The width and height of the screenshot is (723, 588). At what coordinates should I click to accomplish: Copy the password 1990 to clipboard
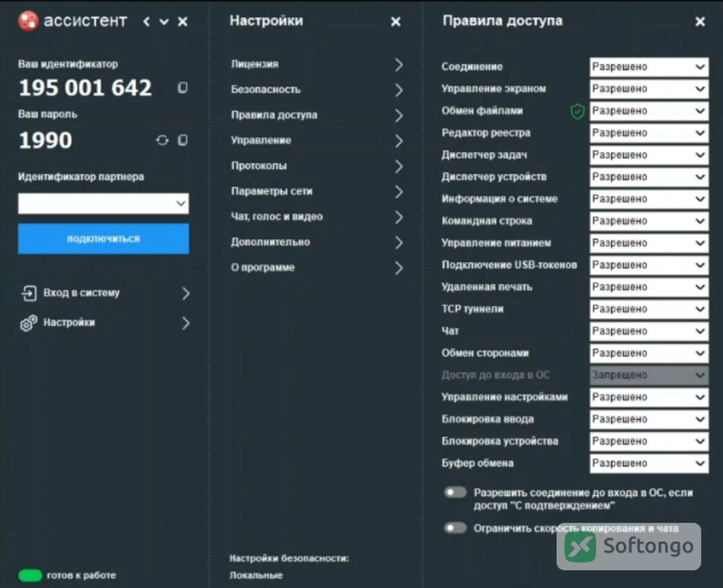pyautogui.click(x=183, y=140)
